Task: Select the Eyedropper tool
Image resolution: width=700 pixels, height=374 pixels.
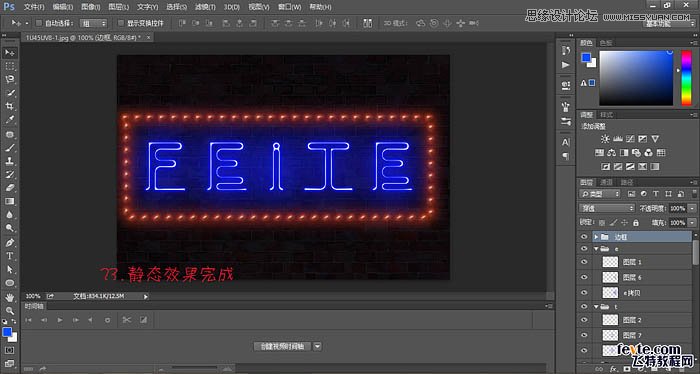Action: coord(9,120)
